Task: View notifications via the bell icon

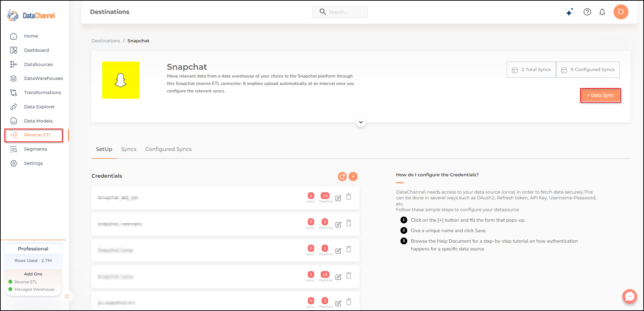Action: 602,12
